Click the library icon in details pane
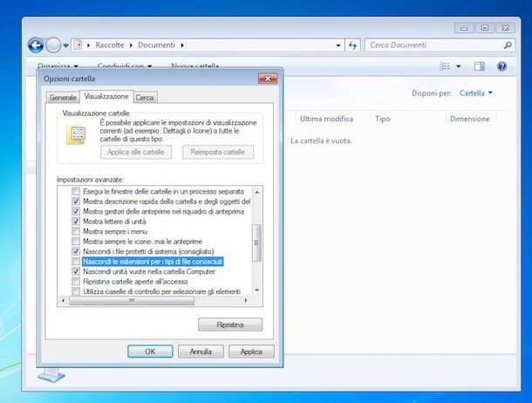Viewport: 532px width, 403px height. [x=51, y=375]
